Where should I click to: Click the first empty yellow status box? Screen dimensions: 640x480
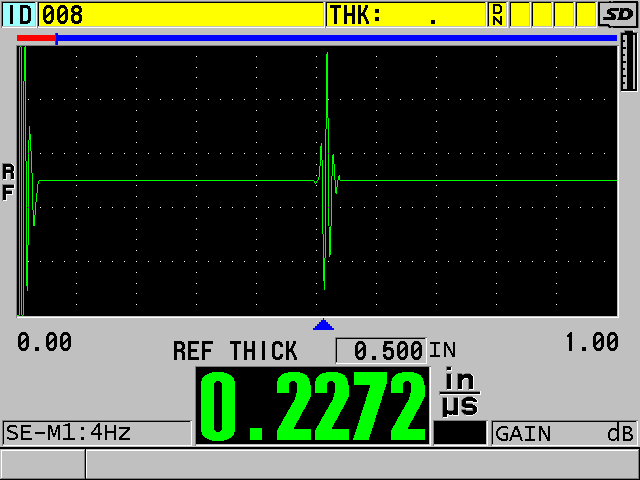point(521,14)
